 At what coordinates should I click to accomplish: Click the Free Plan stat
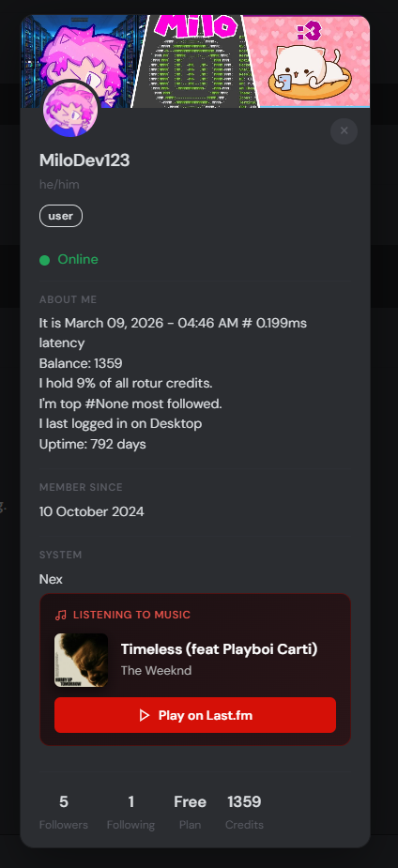(190, 812)
